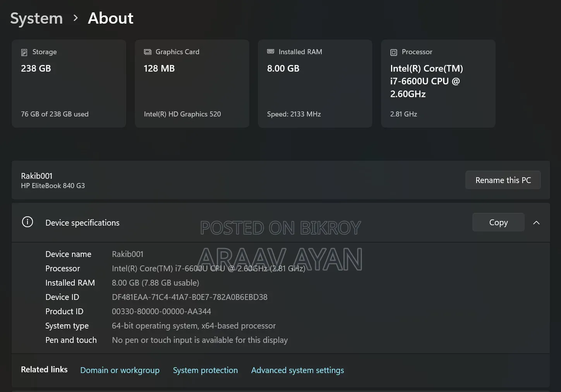Select the Processor i7-6600U card
Viewport: 561px width, 392px height.
coord(438,84)
